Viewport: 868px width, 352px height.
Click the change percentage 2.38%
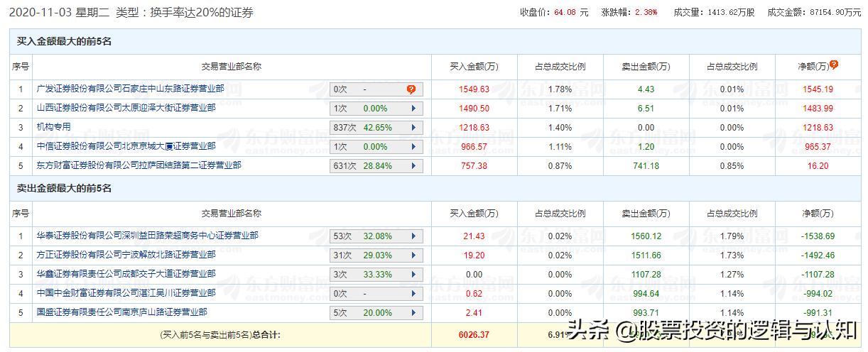[645, 12]
